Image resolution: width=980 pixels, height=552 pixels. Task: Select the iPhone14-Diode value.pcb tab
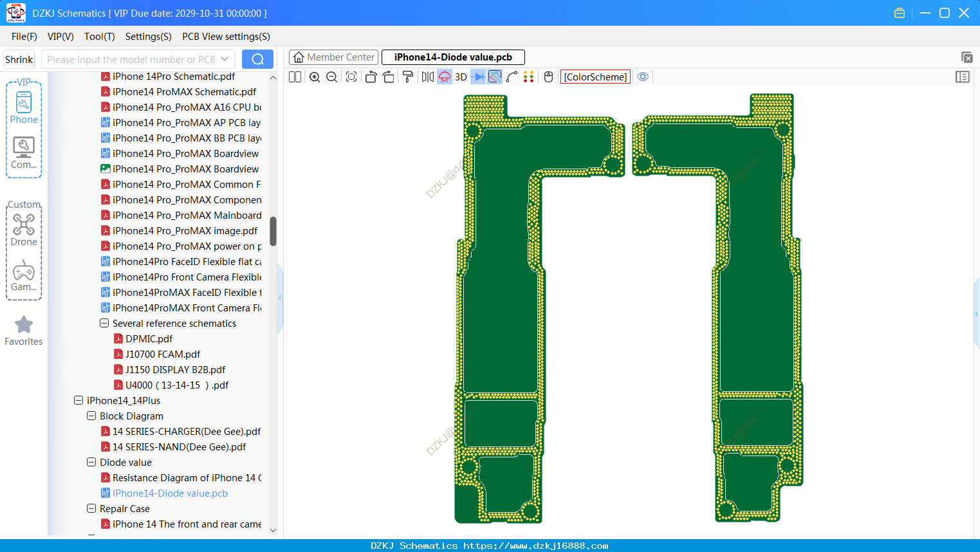[453, 57]
